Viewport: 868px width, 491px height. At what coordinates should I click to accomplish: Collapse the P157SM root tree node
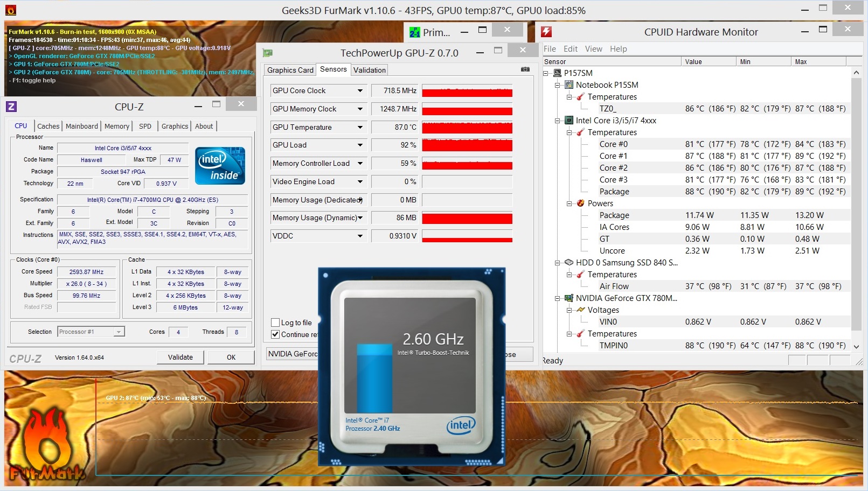[546, 73]
